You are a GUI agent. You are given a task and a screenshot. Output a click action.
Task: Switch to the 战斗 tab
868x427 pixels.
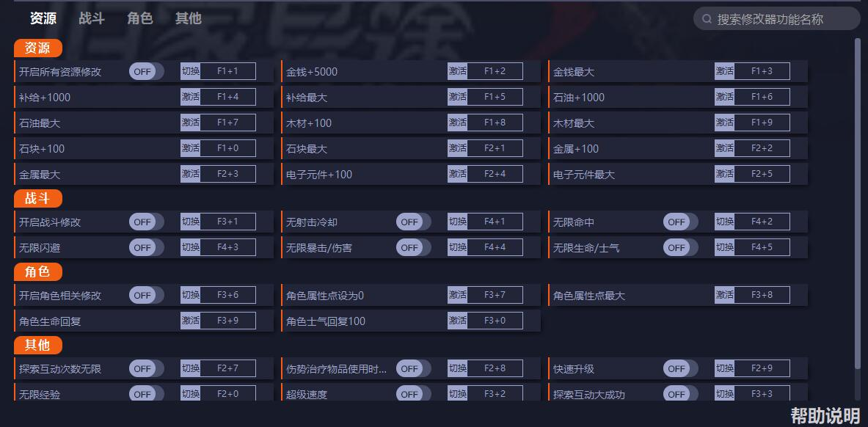(x=92, y=18)
